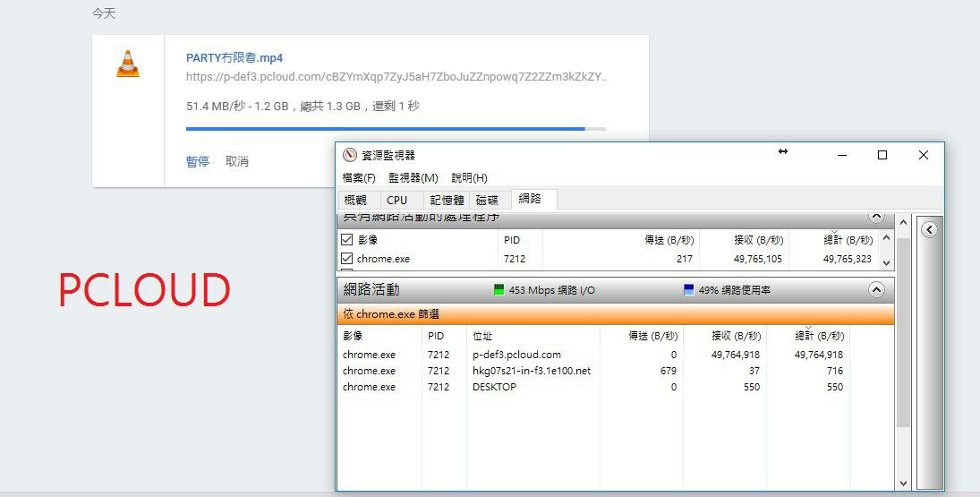Click process list scroll up arrow
The height and width of the screenshot is (497, 980).
pyautogui.click(x=886, y=238)
